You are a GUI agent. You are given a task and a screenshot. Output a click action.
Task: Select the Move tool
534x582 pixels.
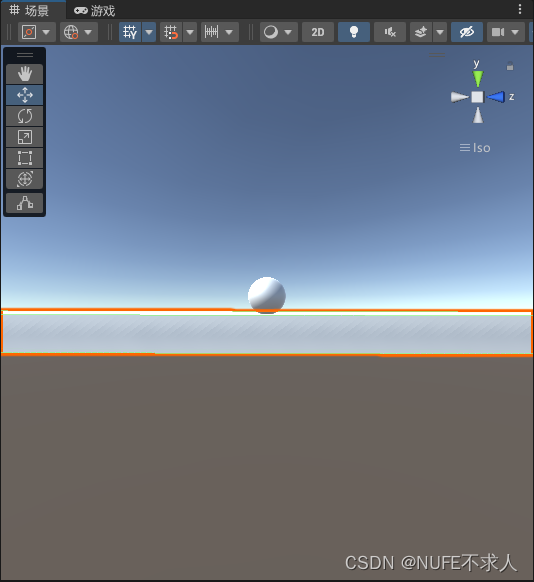pyautogui.click(x=24, y=95)
